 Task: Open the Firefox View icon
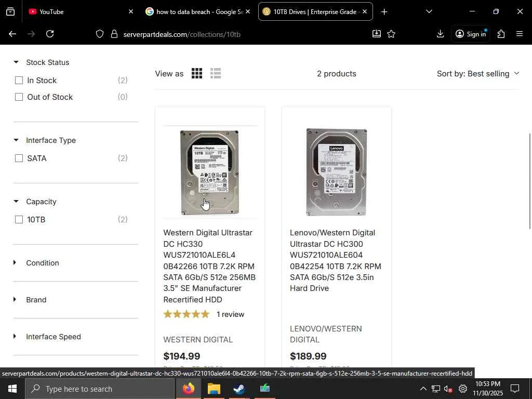(x=10, y=12)
